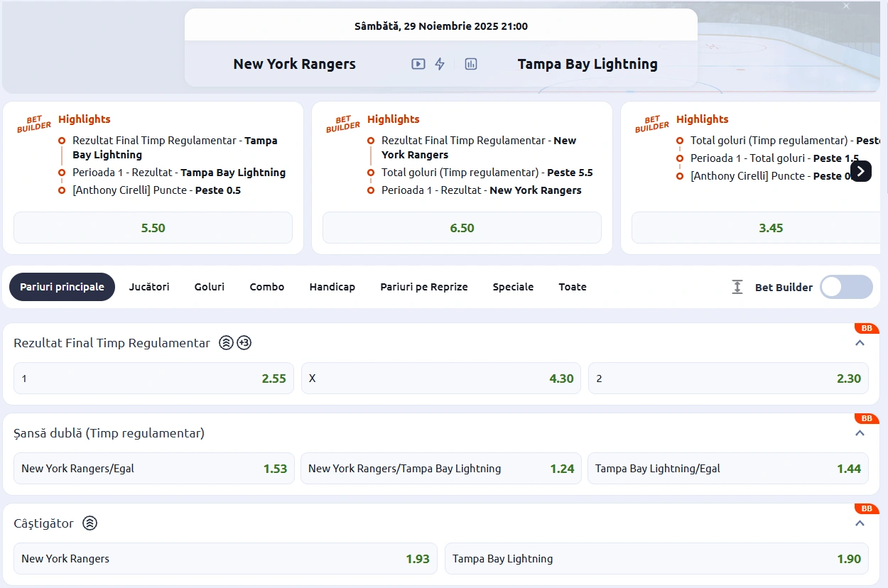This screenshot has width=888, height=588.
Task: Open the match statistics chart icon
Action: coord(470,64)
